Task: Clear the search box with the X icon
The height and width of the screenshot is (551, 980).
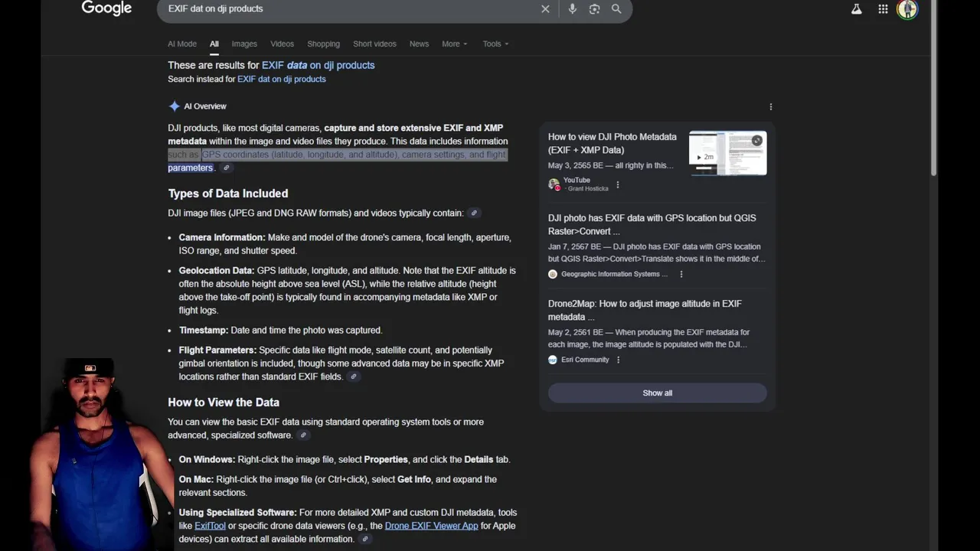Action: [545, 9]
